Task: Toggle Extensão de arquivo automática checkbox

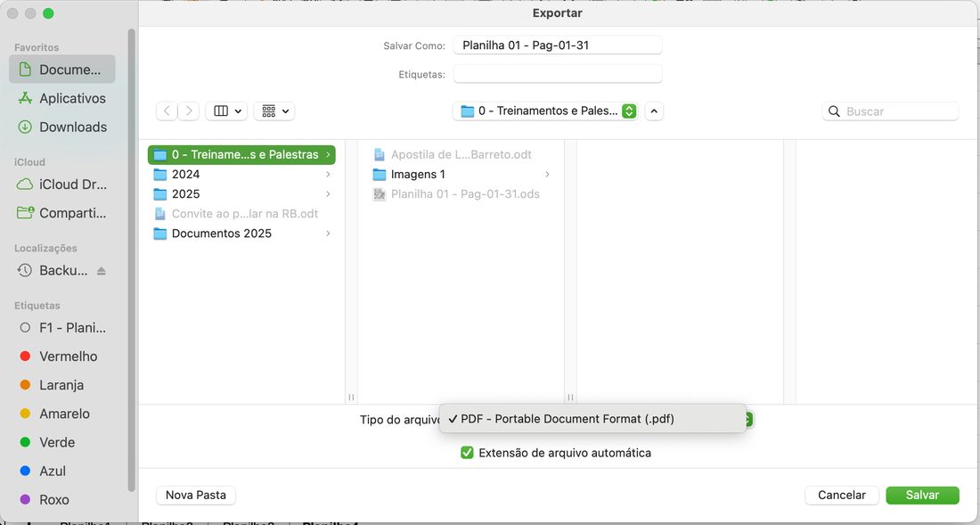Action: (467, 453)
